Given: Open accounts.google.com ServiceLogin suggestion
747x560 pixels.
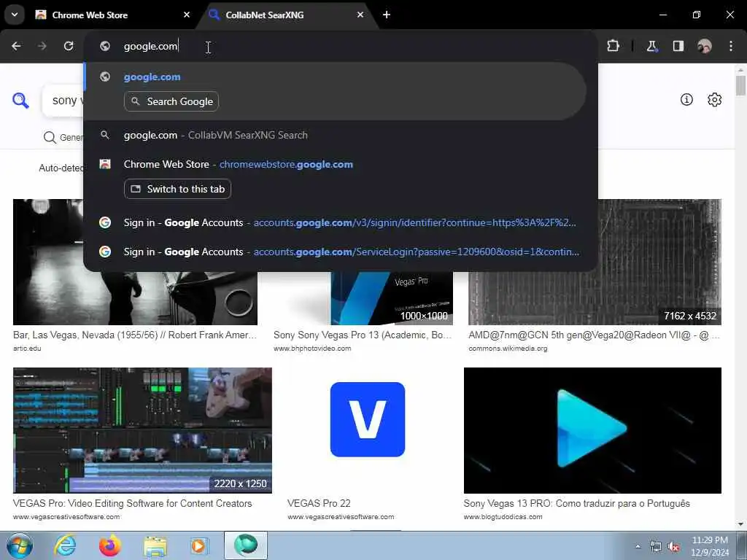Looking at the screenshot, I should [x=341, y=252].
